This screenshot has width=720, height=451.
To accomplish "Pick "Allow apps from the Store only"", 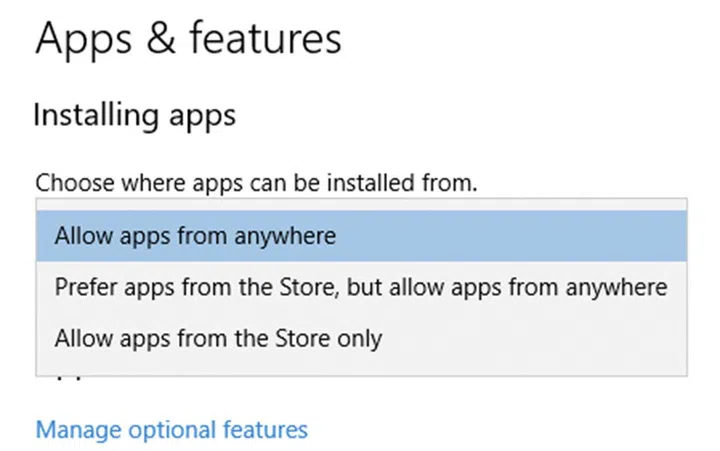I will (x=218, y=338).
